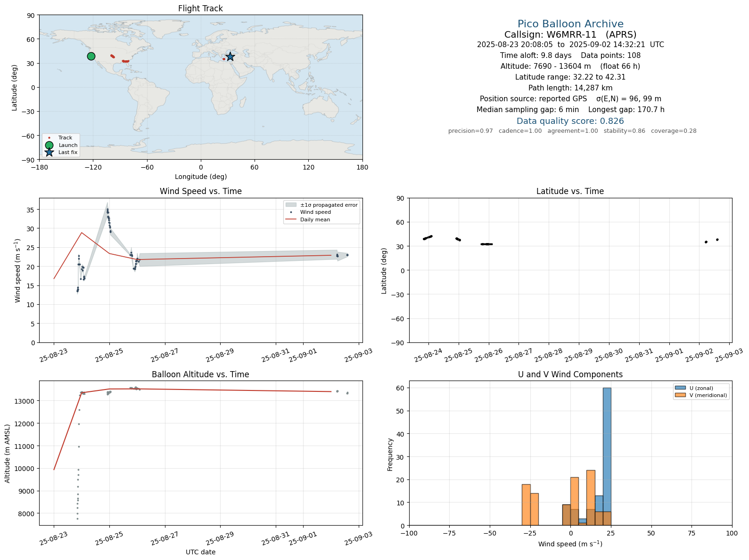749x560 pixels.
Task: Select the 'Pico Balloon Archive' heading
Action: [570, 24]
